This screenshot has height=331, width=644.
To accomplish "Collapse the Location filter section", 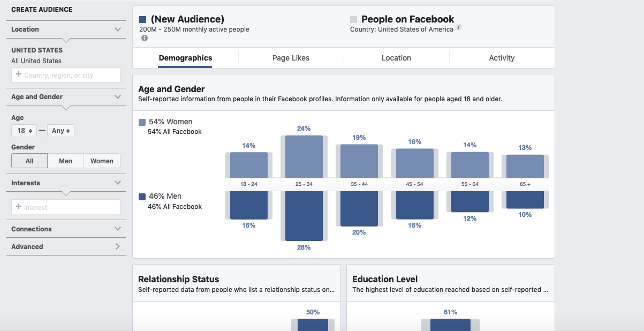I will [x=117, y=29].
